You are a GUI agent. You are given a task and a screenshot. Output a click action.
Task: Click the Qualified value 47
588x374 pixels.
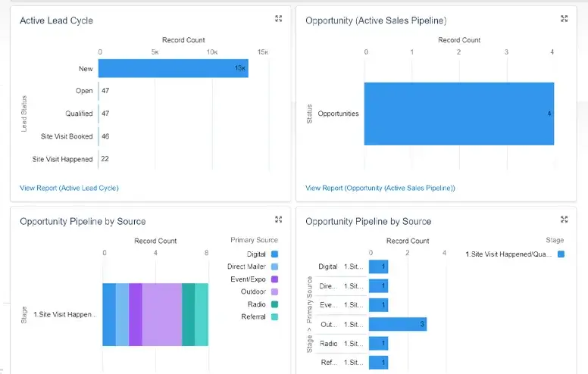click(x=105, y=113)
